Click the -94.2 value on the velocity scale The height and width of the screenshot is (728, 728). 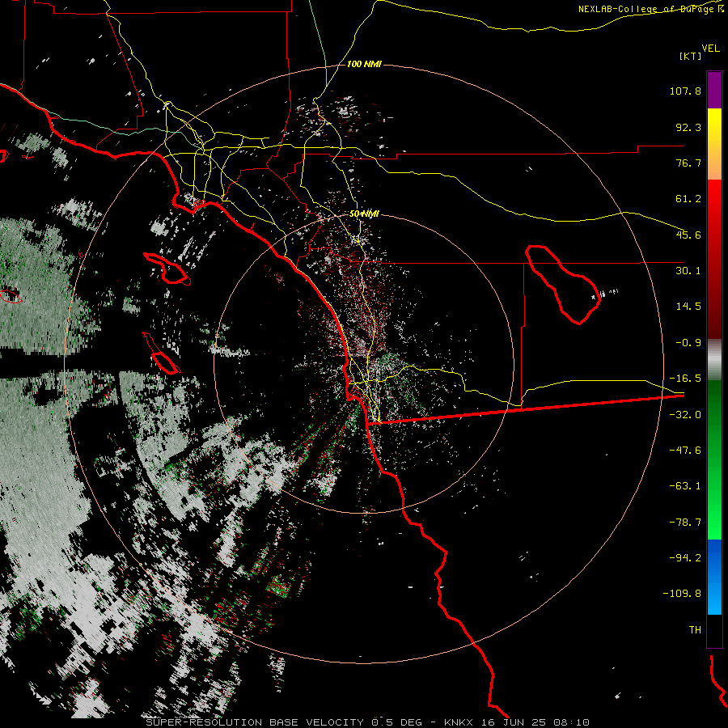coord(685,557)
